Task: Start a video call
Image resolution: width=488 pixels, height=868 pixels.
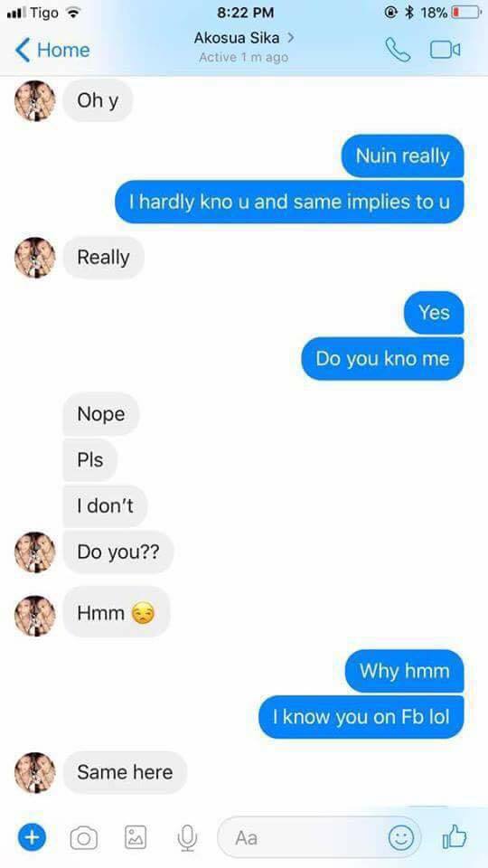Action: [x=445, y=51]
